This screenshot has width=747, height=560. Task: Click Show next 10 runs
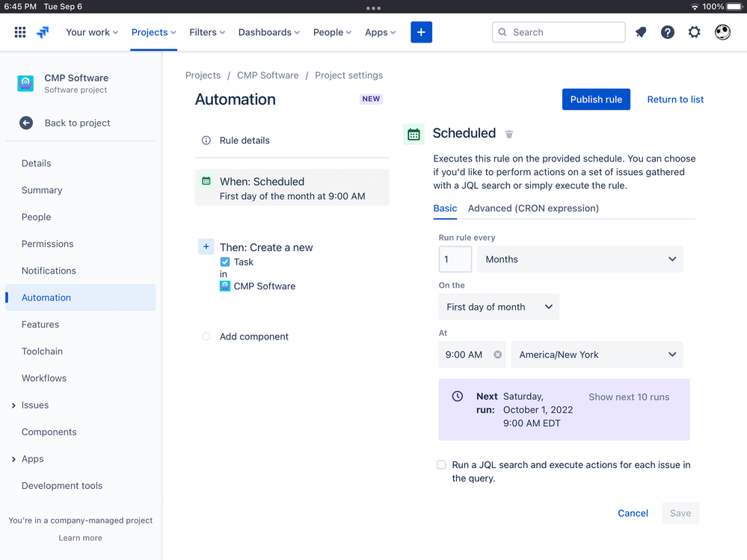click(629, 397)
